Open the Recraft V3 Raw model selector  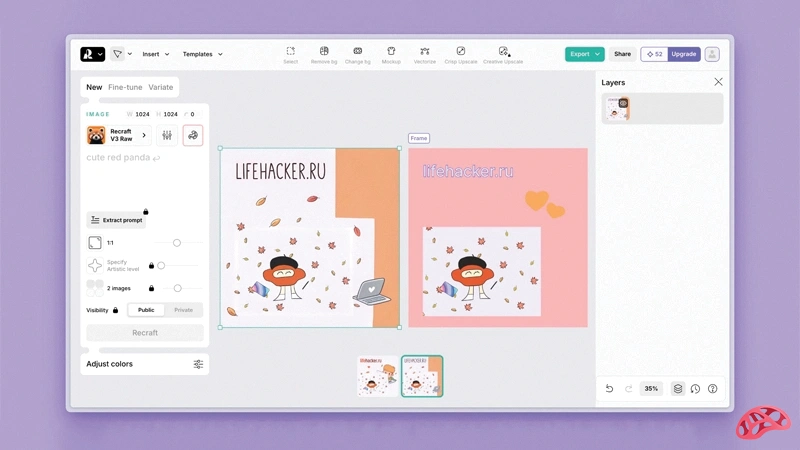click(119, 135)
